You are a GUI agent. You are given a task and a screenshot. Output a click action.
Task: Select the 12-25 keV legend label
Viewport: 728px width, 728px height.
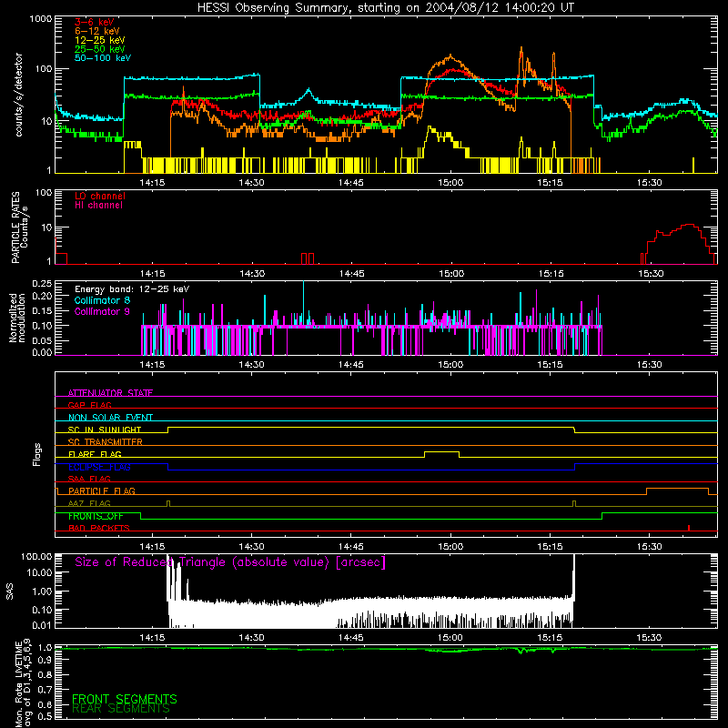point(100,40)
